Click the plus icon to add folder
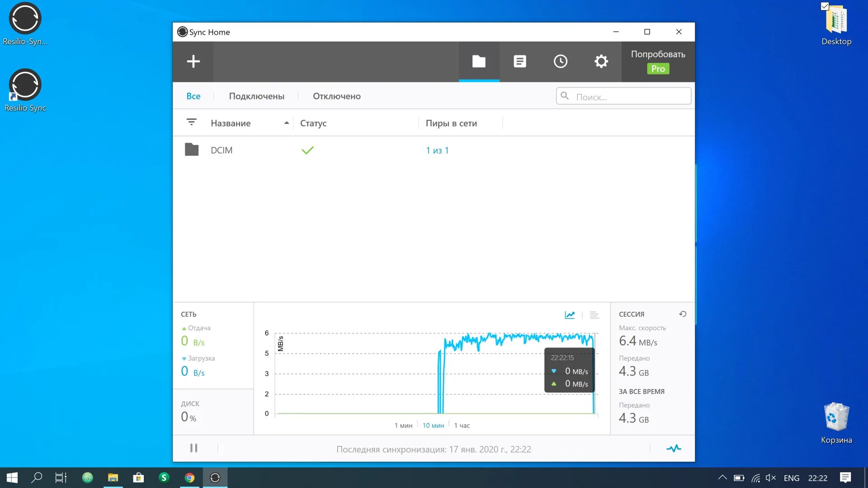868x488 pixels. [x=193, y=61]
